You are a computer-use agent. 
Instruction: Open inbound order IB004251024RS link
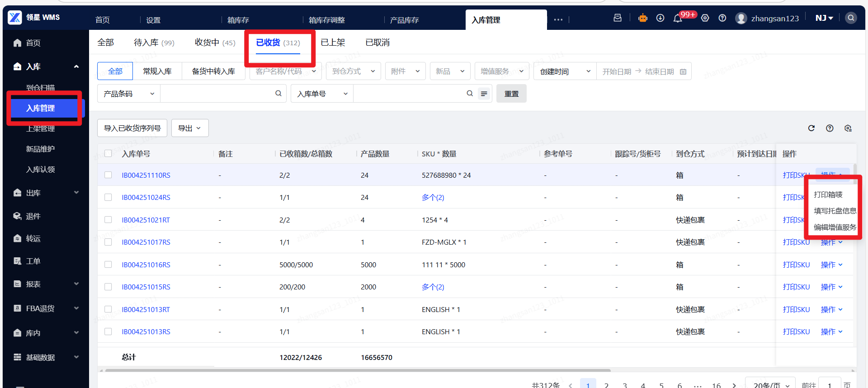coord(146,198)
